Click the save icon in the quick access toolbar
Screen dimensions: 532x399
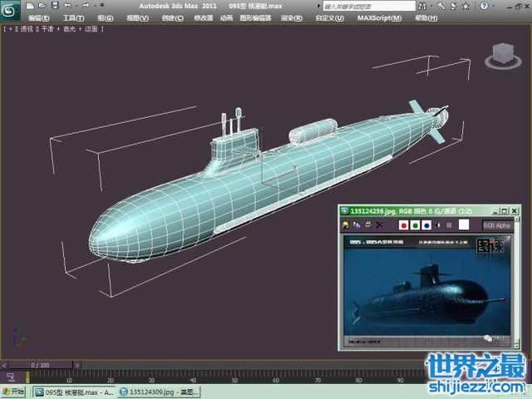[x=53, y=6]
